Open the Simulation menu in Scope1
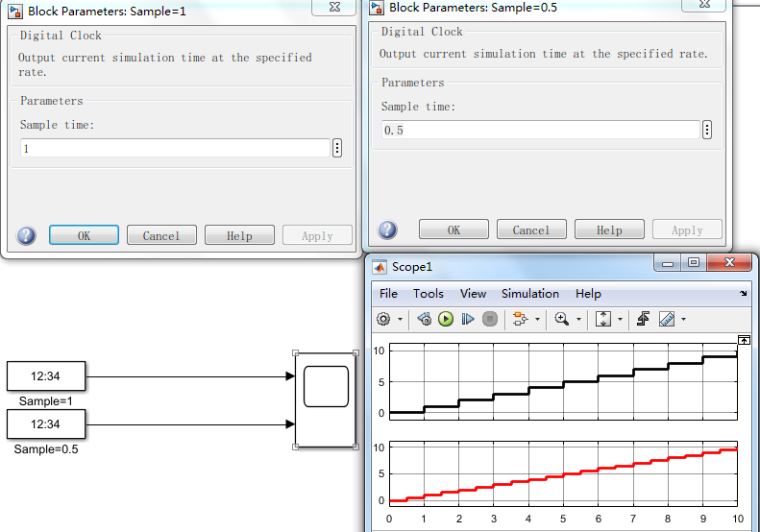The image size is (760, 532). [530, 294]
